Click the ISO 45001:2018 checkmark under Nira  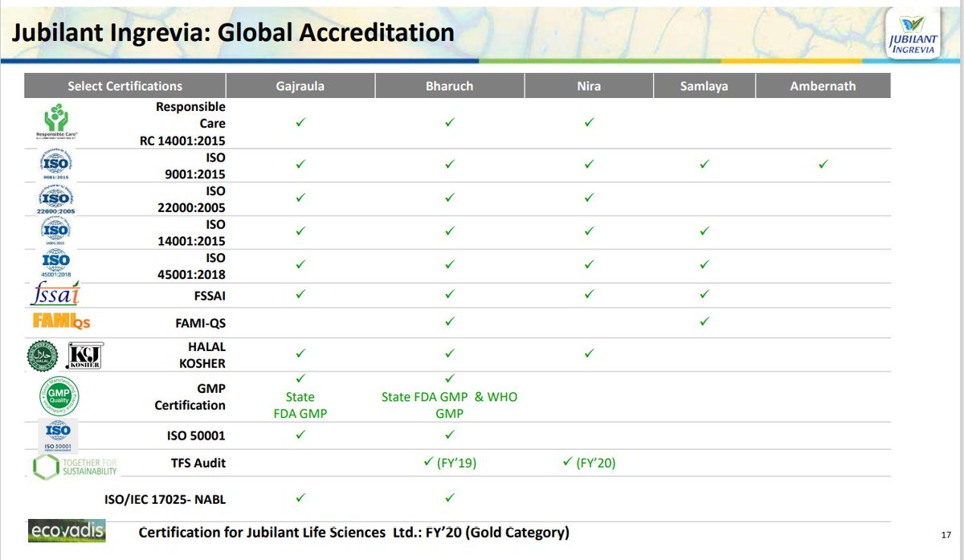(589, 264)
